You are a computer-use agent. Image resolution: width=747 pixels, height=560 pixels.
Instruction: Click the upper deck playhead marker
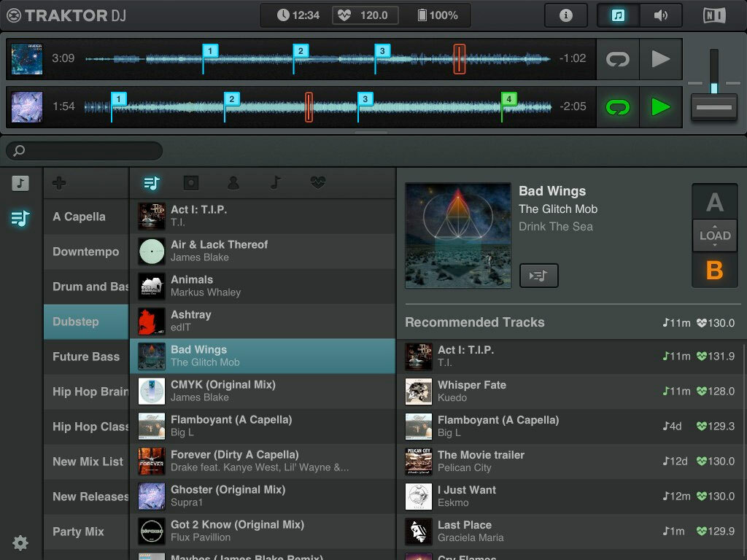(x=460, y=59)
